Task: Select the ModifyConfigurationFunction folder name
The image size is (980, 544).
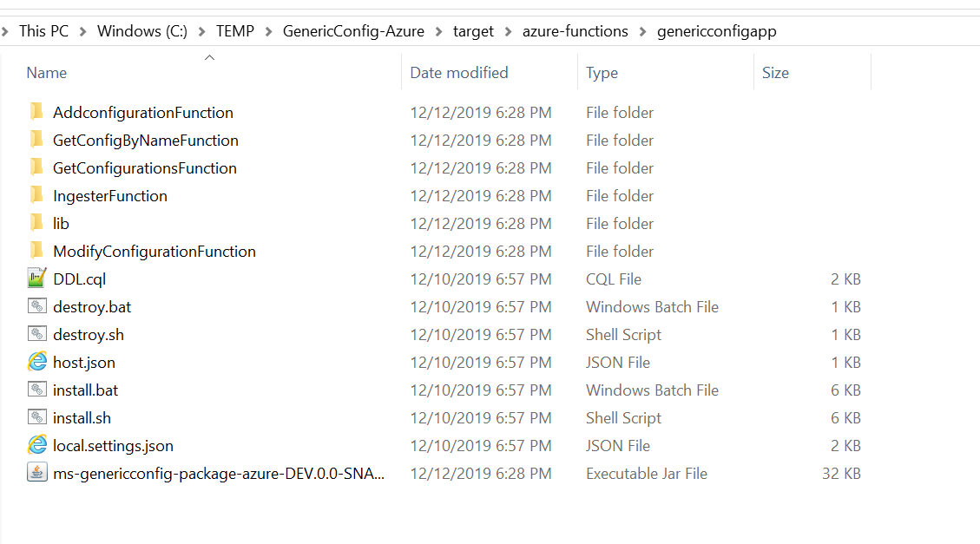Action: tap(154, 251)
